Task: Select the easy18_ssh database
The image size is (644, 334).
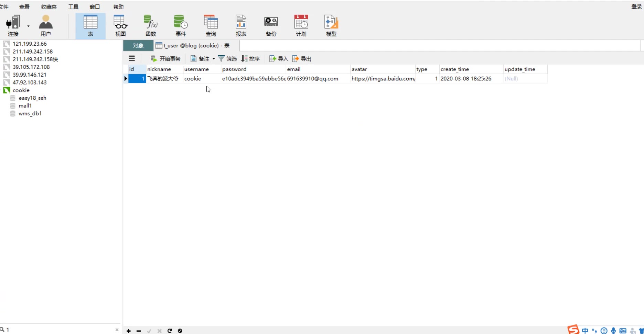Action: [x=32, y=98]
